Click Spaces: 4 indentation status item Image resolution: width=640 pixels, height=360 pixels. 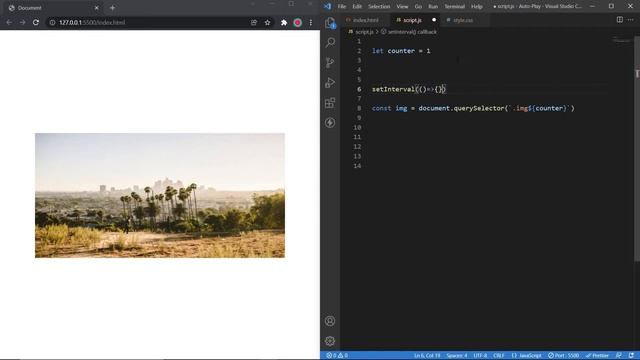tap(457, 356)
